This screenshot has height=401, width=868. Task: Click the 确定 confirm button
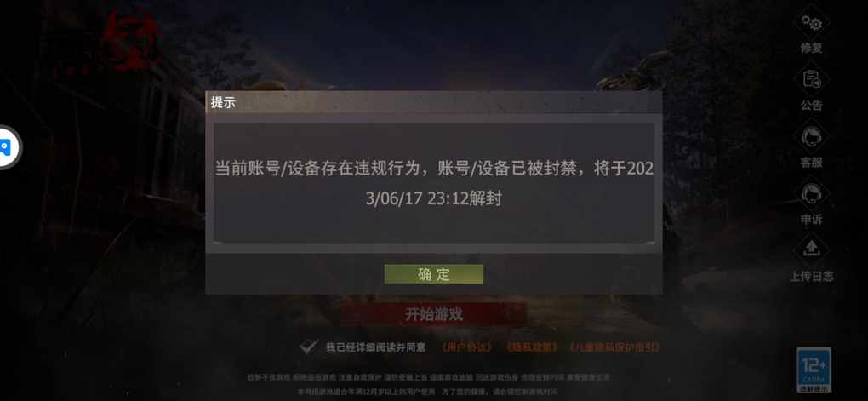point(433,274)
